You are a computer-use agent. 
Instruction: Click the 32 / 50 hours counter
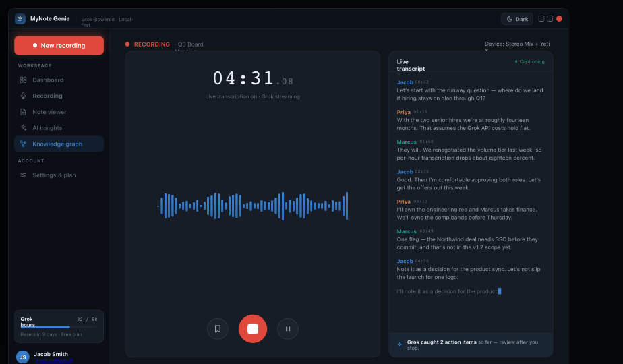tap(87, 319)
